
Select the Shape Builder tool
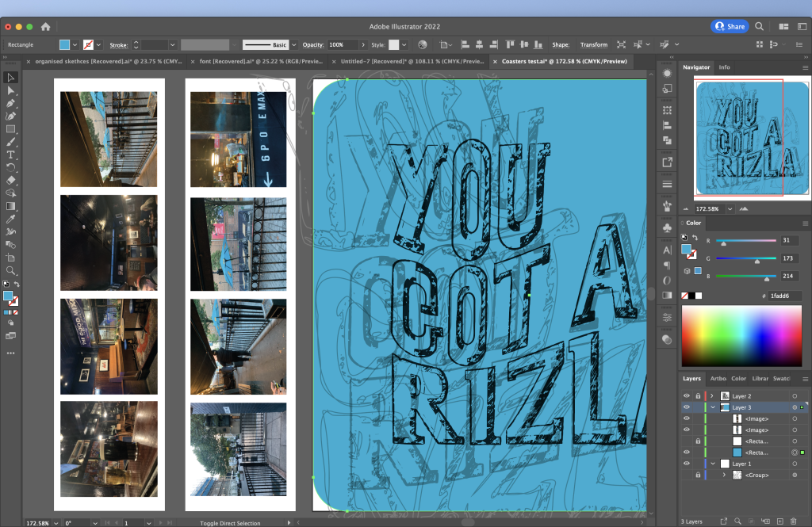click(x=10, y=193)
